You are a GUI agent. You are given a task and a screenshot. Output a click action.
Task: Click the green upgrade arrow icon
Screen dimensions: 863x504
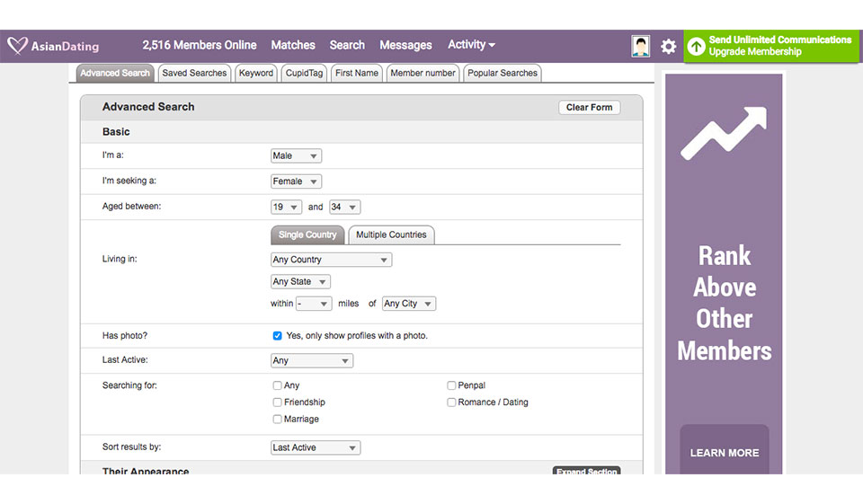697,46
